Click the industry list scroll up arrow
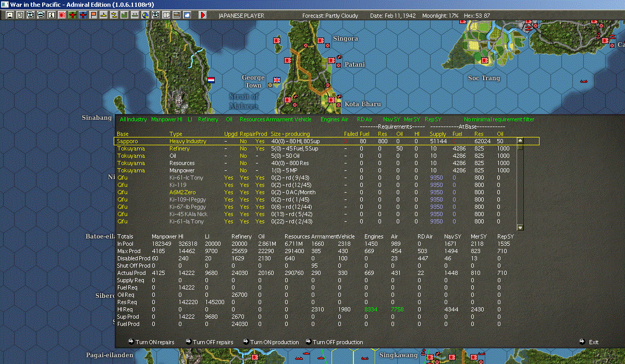Screen dimensions: 625x364 (519, 141)
